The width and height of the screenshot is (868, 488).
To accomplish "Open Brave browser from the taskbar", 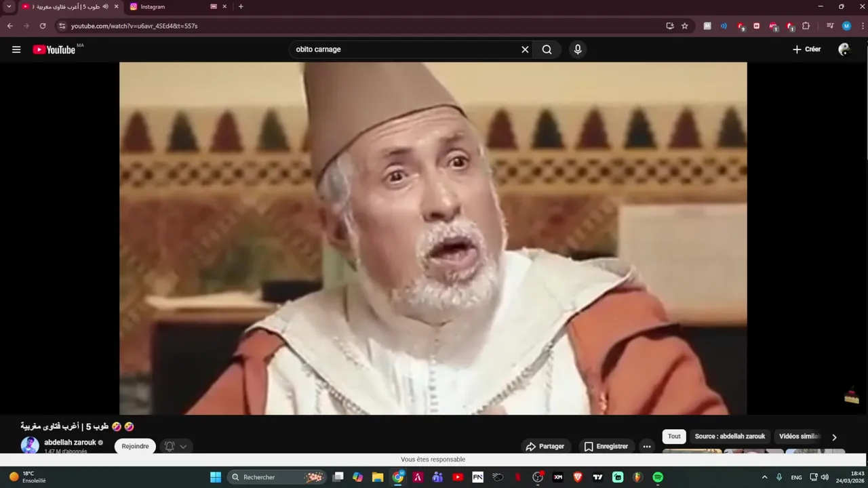I will 578,477.
